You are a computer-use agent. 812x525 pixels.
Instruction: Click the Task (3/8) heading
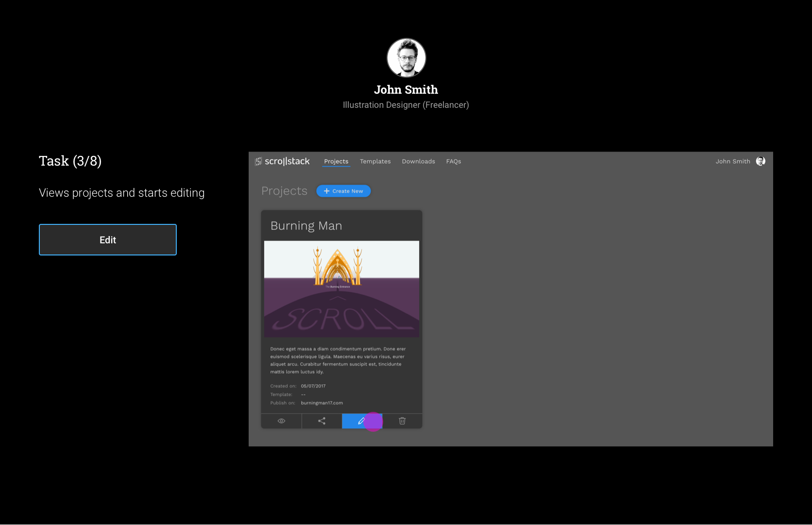70,161
